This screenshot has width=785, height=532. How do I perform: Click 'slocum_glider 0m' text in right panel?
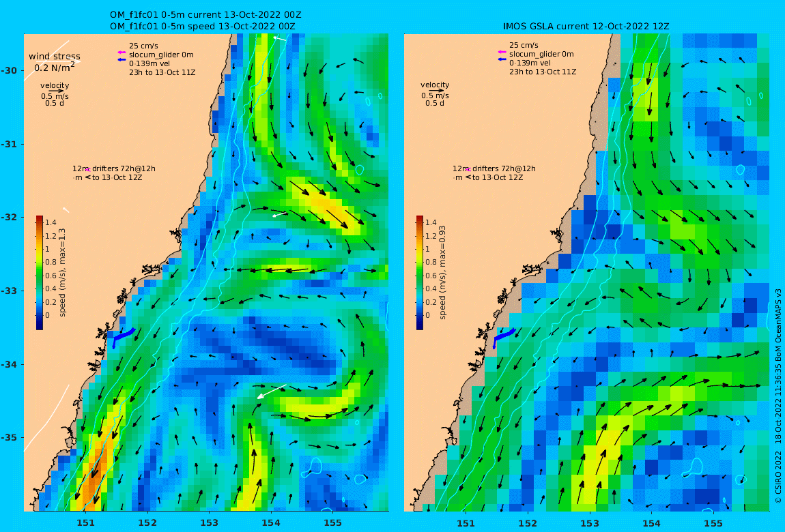pyautogui.click(x=542, y=54)
